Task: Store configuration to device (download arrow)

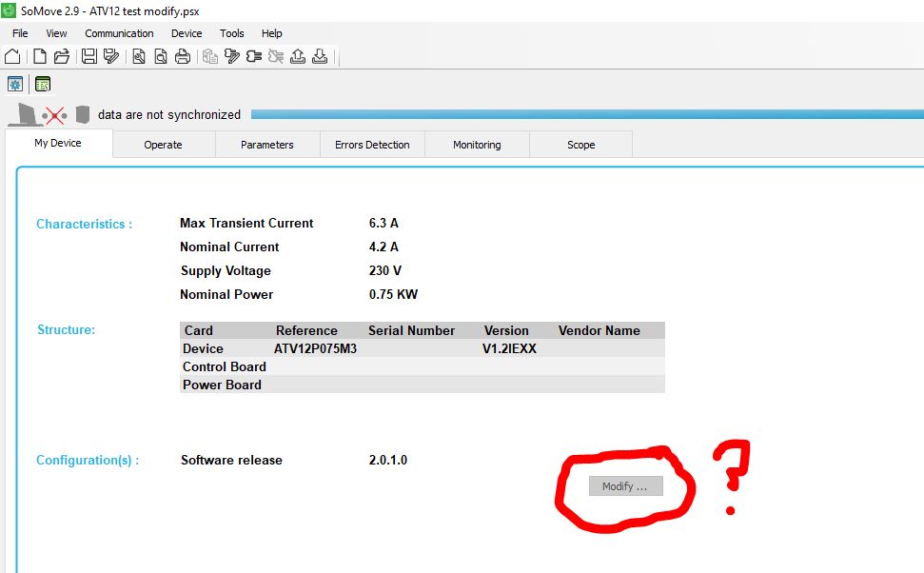Action: (x=320, y=56)
